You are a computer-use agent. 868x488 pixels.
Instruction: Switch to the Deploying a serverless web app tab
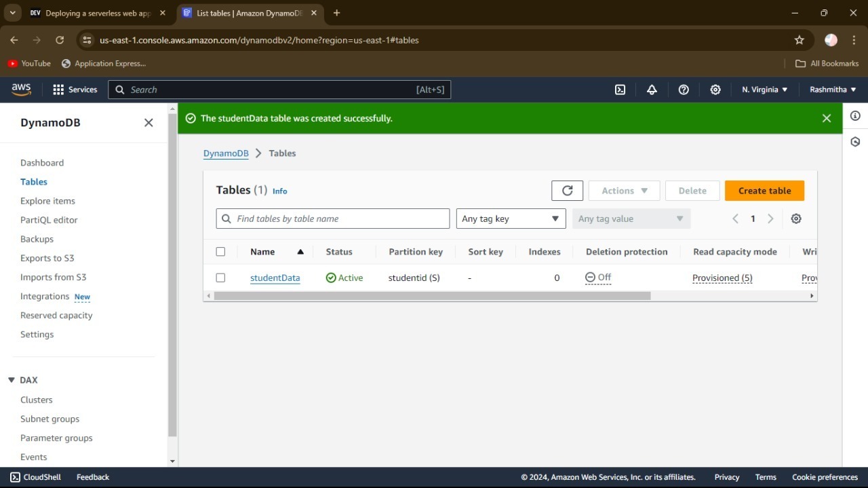coord(98,13)
